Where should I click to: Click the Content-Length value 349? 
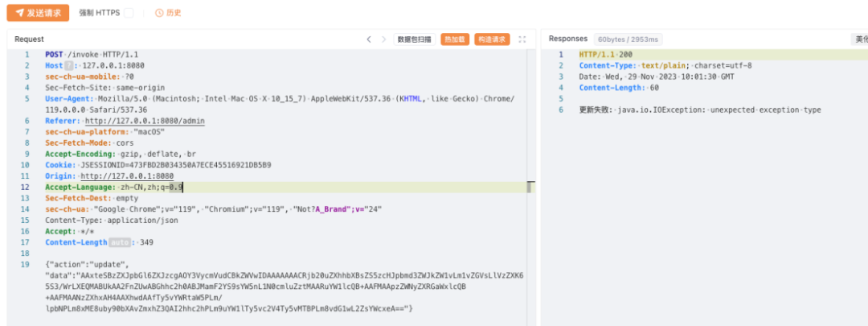[147, 243]
